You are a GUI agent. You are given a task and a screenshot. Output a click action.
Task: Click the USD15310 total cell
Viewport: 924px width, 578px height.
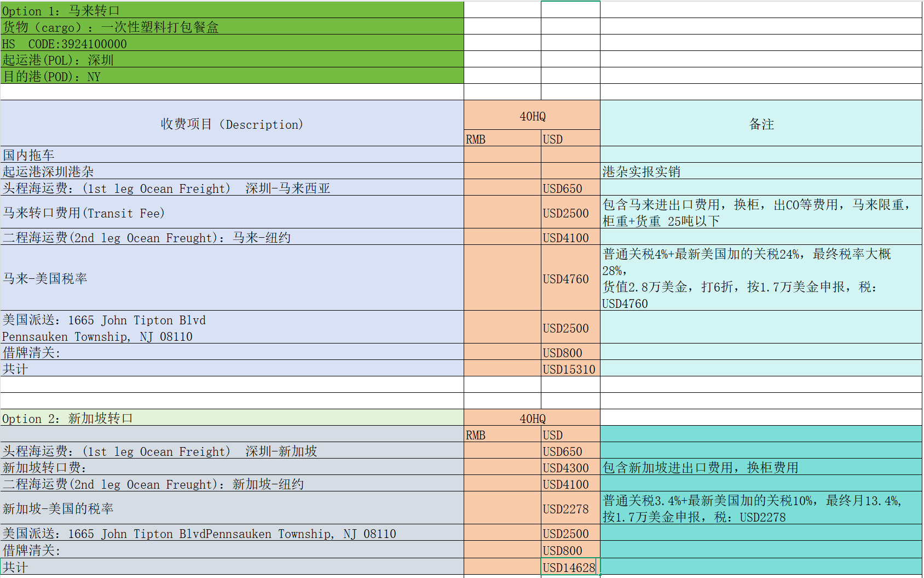point(570,369)
